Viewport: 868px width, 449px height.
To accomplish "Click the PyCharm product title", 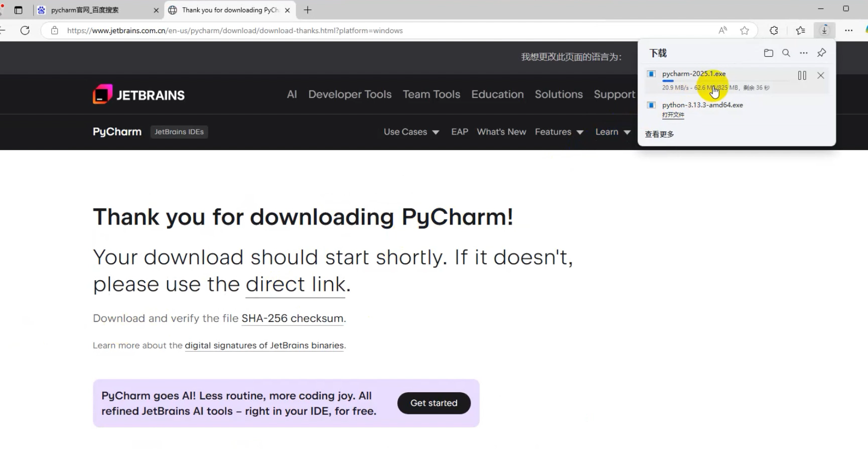I will (117, 132).
